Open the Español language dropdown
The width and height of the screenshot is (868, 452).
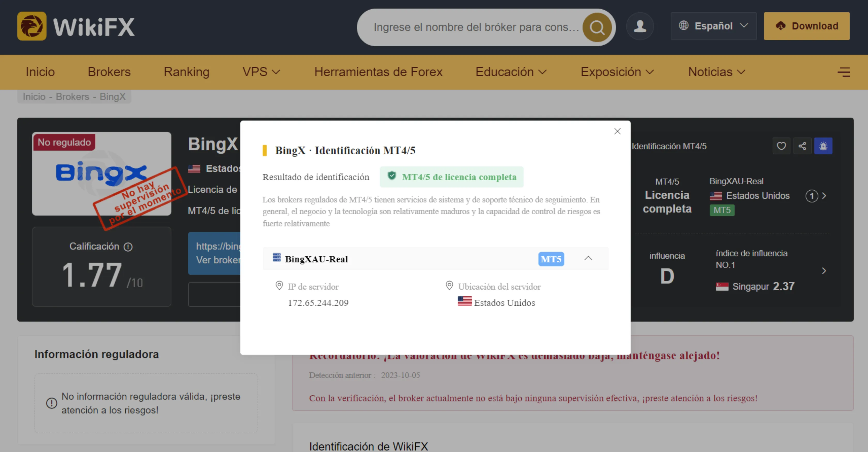click(713, 26)
